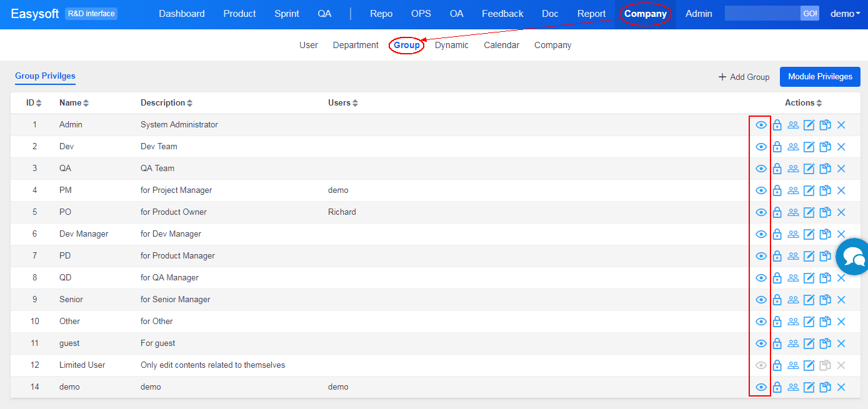The width and height of the screenshot is (868, 409).
Task: Click lock icon for Limited User group
Action: pos(777,365)
